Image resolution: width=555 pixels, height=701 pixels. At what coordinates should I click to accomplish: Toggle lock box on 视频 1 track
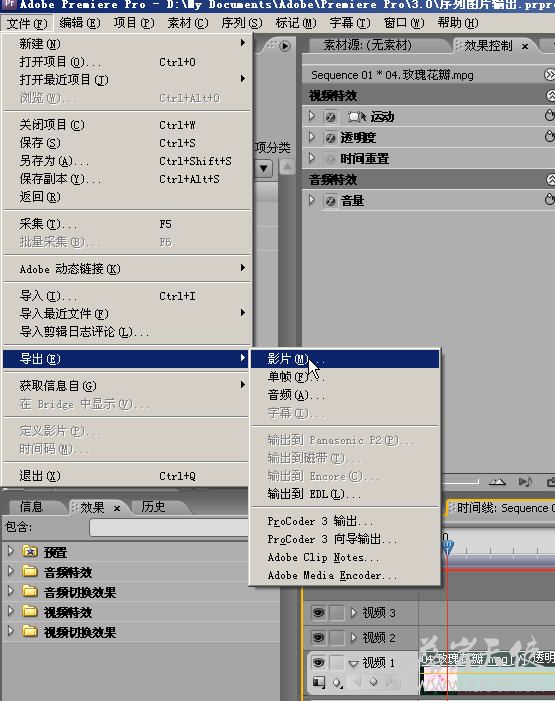(x=336, y=662)
